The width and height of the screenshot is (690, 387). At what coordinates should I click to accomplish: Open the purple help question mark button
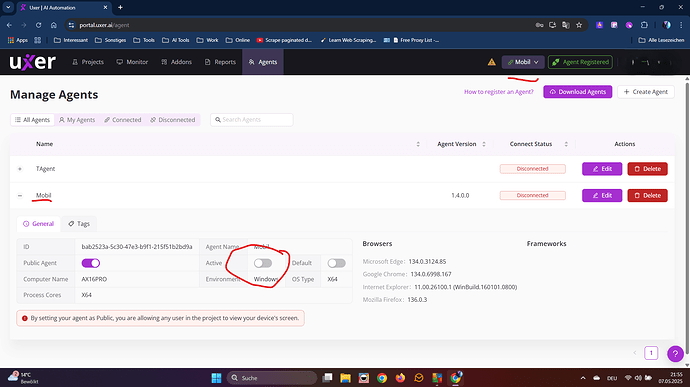(x=675, y=353)
